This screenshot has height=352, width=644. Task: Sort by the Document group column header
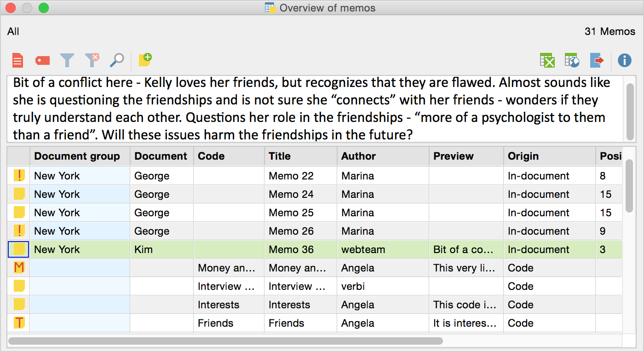[77, 156]
